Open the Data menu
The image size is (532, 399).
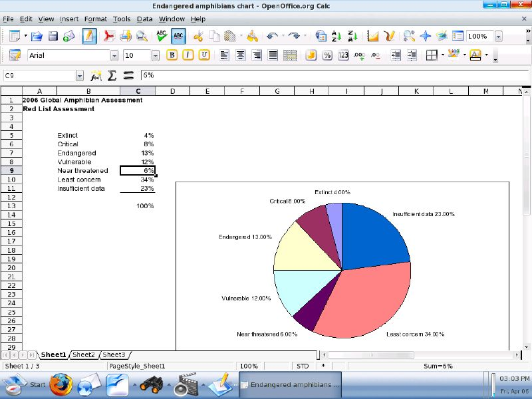point(144,19)
